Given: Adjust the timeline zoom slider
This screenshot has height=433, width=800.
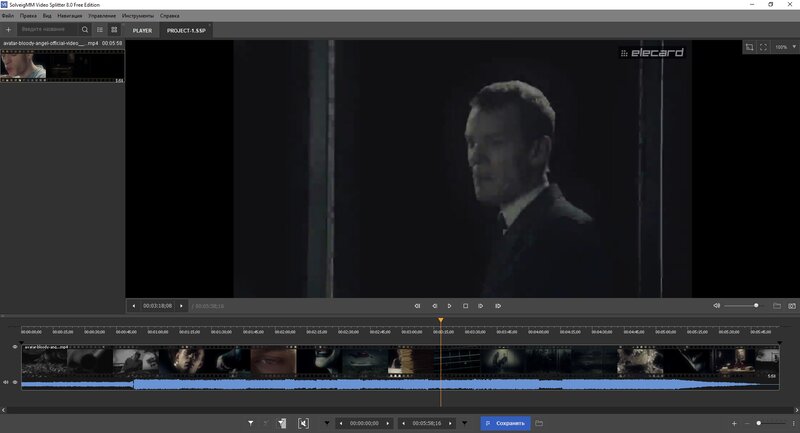Looking at the screenshot, I should click(769, 423).
